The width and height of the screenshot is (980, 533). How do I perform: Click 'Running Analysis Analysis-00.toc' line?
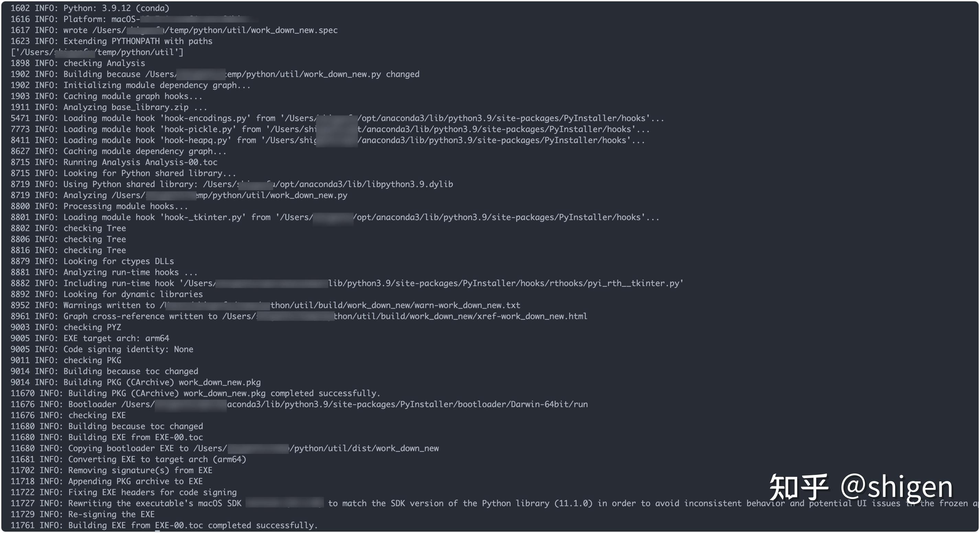(114, 162)
